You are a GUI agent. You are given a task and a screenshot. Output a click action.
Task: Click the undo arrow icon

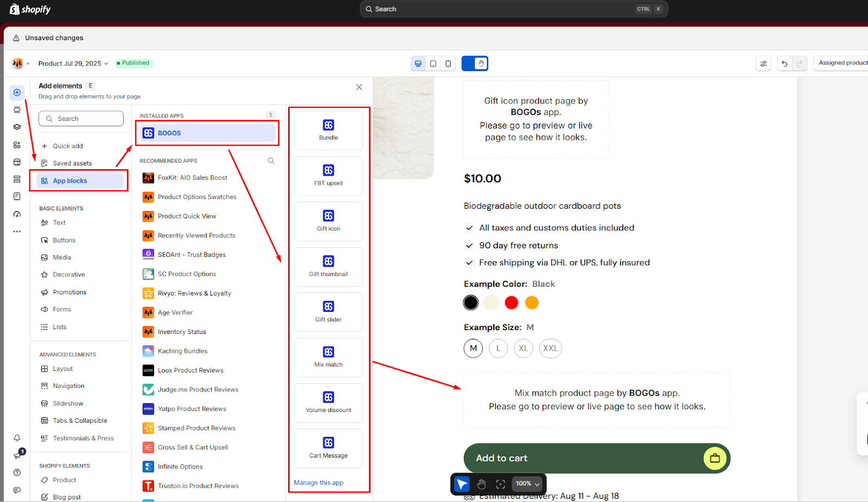[x=784, y=63]
